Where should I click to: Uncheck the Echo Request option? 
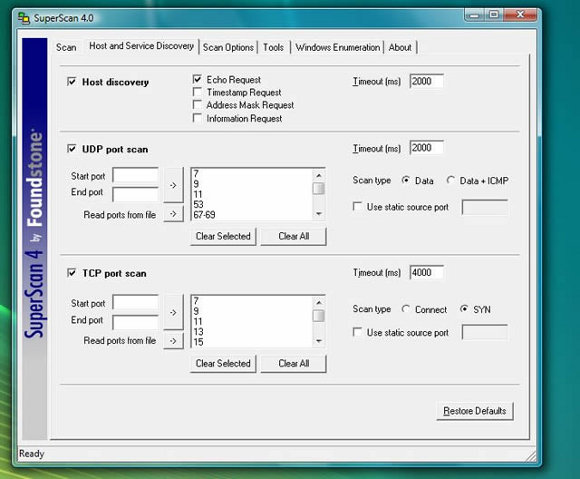197,79
